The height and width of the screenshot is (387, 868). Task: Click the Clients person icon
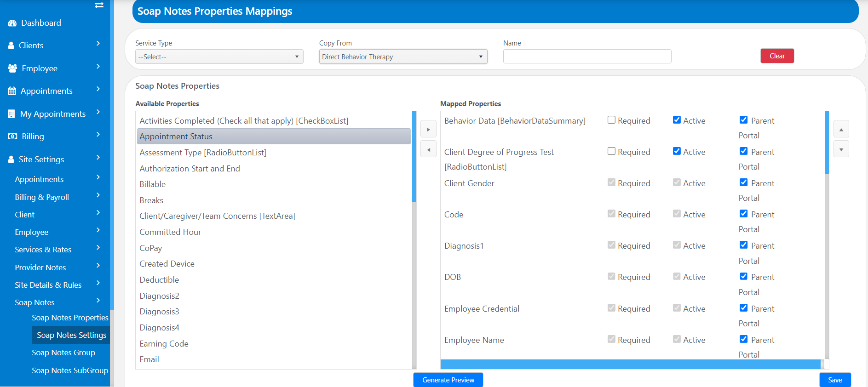pos(11,46)
